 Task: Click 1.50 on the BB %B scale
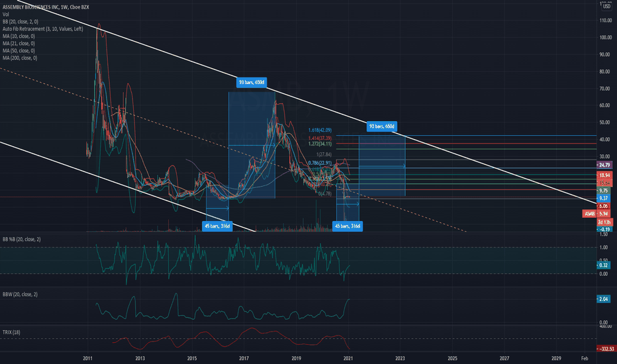click(x=604, y=234)
